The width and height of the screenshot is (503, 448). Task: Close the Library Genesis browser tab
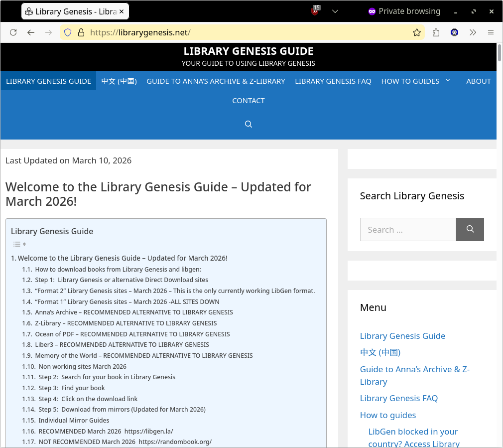[122, 11]
